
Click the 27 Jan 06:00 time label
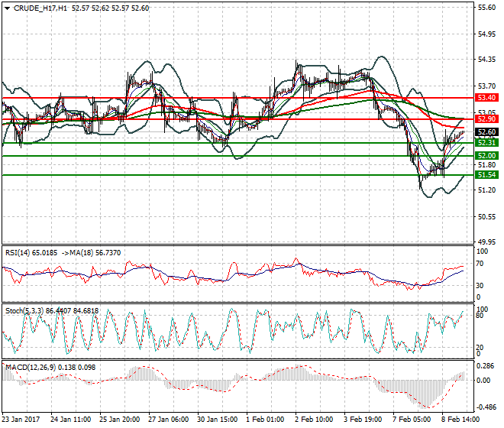(169, 420)
